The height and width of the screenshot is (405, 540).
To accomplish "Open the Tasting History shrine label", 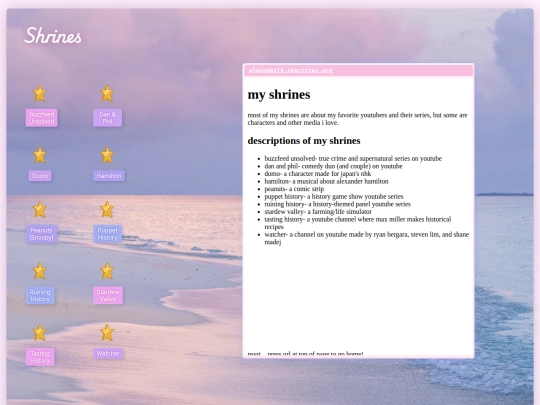I will point(40,357).
